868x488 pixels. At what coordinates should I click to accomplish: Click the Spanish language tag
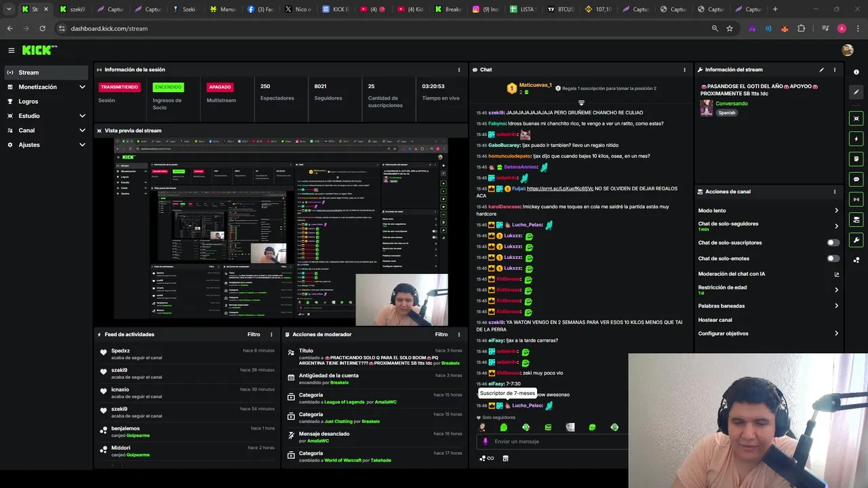pyautogui.click(x=727, y=113)
